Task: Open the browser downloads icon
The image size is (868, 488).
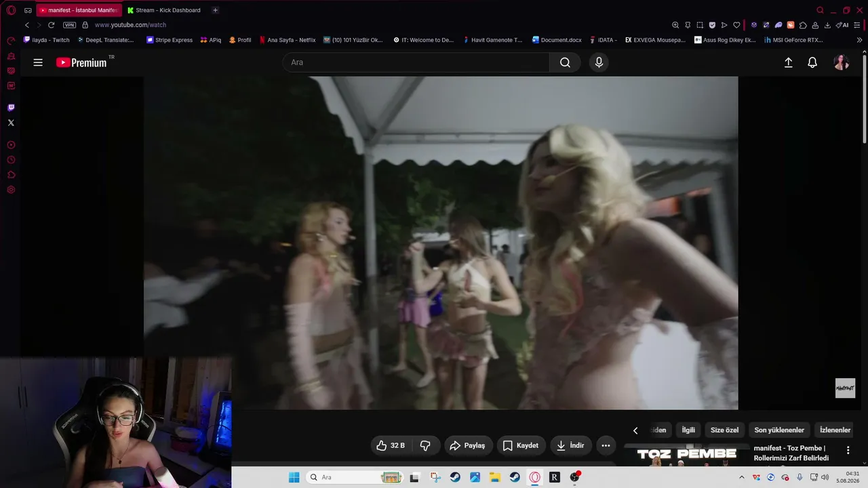Action: coord(827,25)
